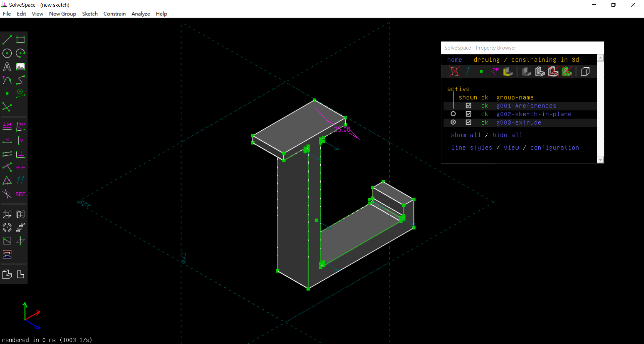644x344 pixels.
Task: Select the line segment sketch tool
Action: 7,40
